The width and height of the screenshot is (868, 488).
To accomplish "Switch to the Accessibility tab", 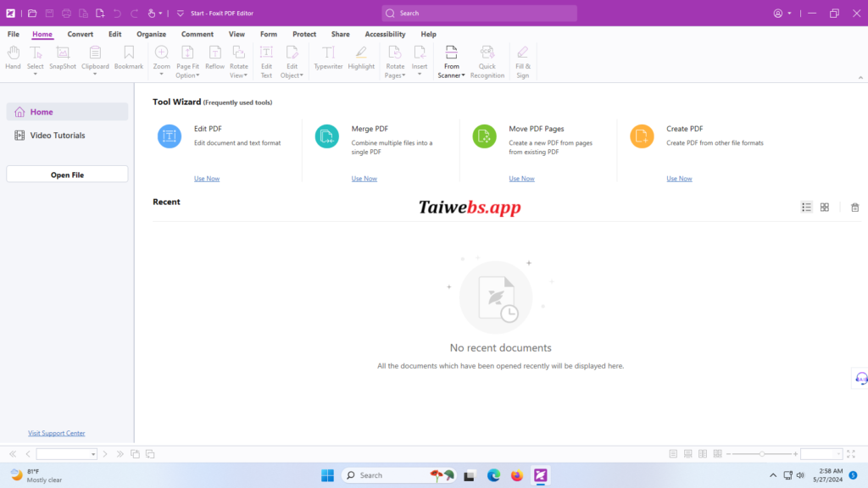I will (x=385, y=34).
